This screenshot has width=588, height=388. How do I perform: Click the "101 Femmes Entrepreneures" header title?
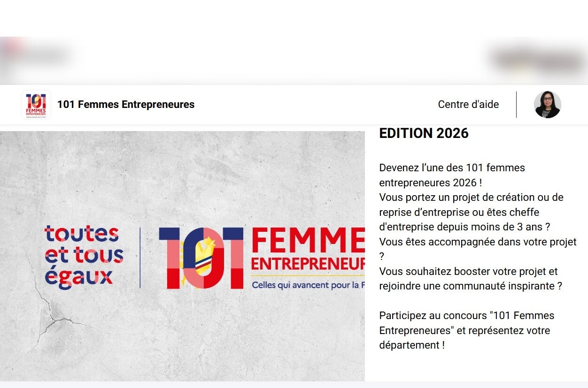pos(125,105)
